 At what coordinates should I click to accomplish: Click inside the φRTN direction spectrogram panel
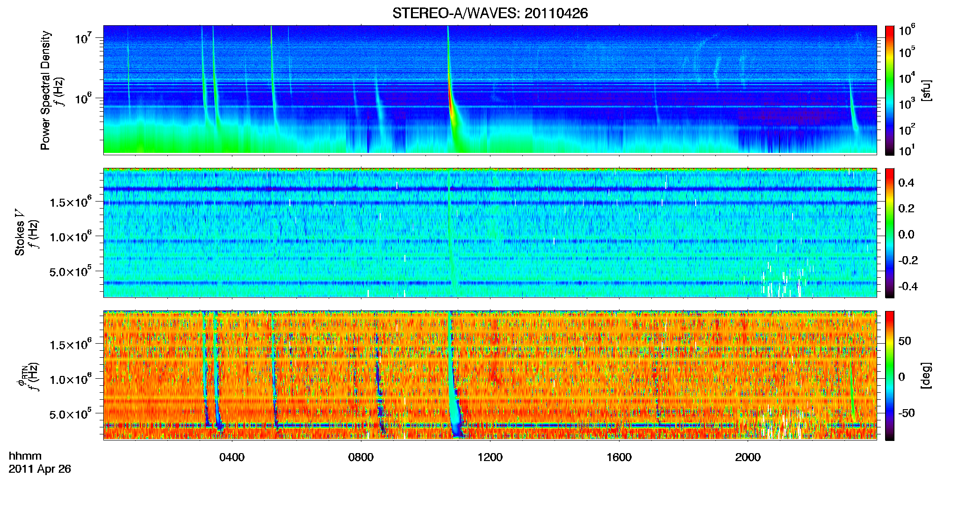(x=490, y=375)
